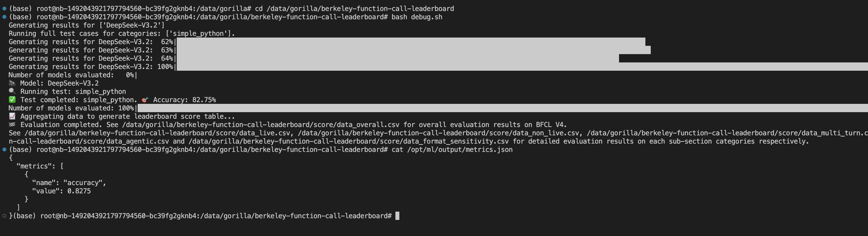Image resolution: width=868 pixels, height=236 pixels.
Task: Click hollow circle marker at last prompt
Action: [x=4, y=216]
